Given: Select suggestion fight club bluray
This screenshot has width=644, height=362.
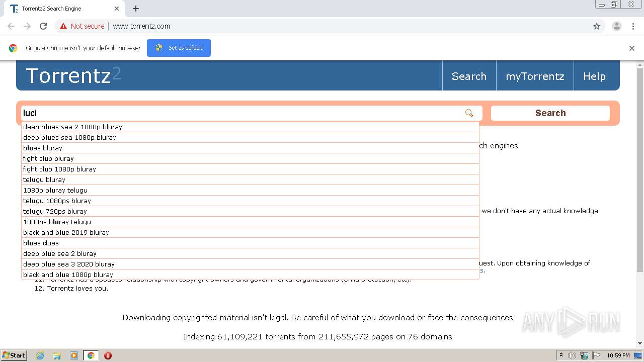Looking at the screenshot, I should 250,158.
